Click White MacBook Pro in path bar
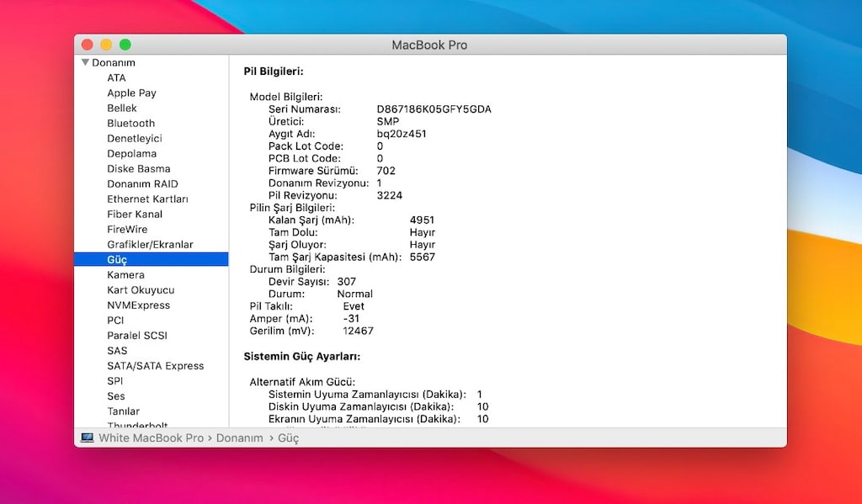Viewport: 862px width, 504px height. pos(152,438)
